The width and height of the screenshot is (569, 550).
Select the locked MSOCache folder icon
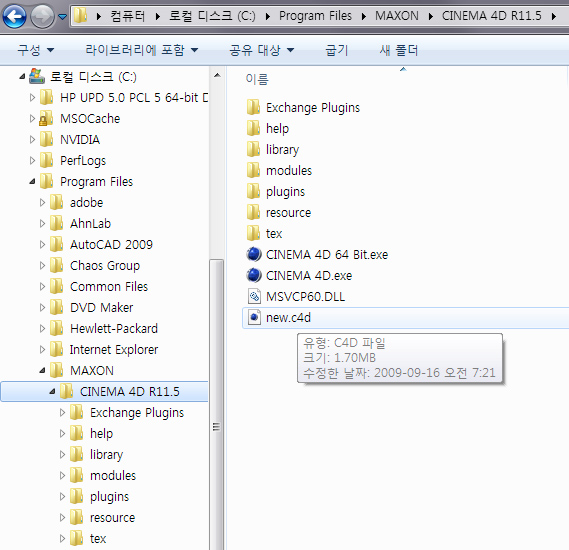tap(46, 119)
